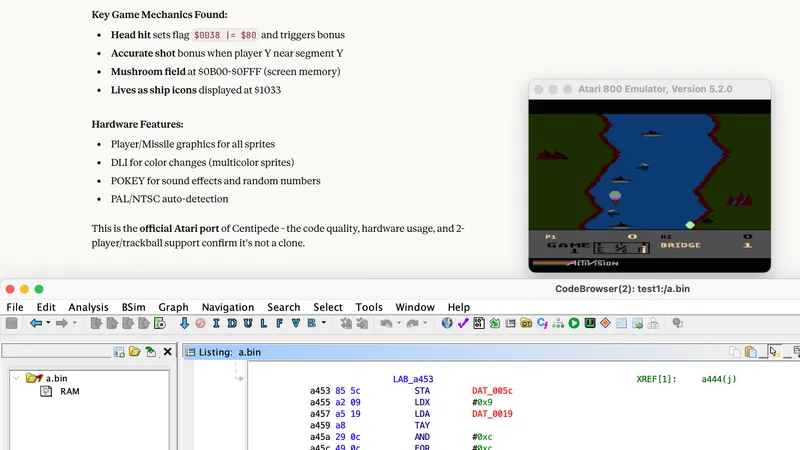
Task: Open the folder icon in Program Tree toolbar
Action: (135, 352)
